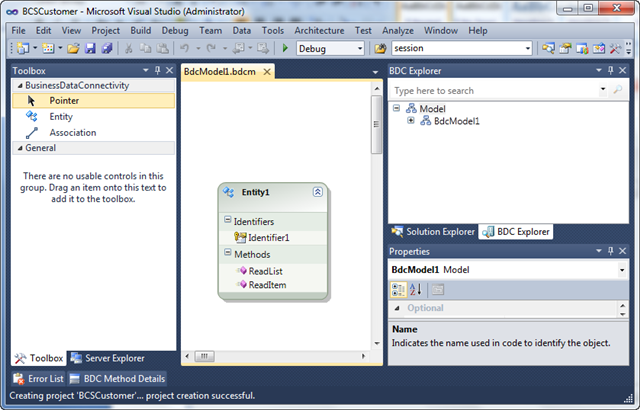
Task: Select Identifier1 in the Entity1 shape
Action: pos(269,238)
